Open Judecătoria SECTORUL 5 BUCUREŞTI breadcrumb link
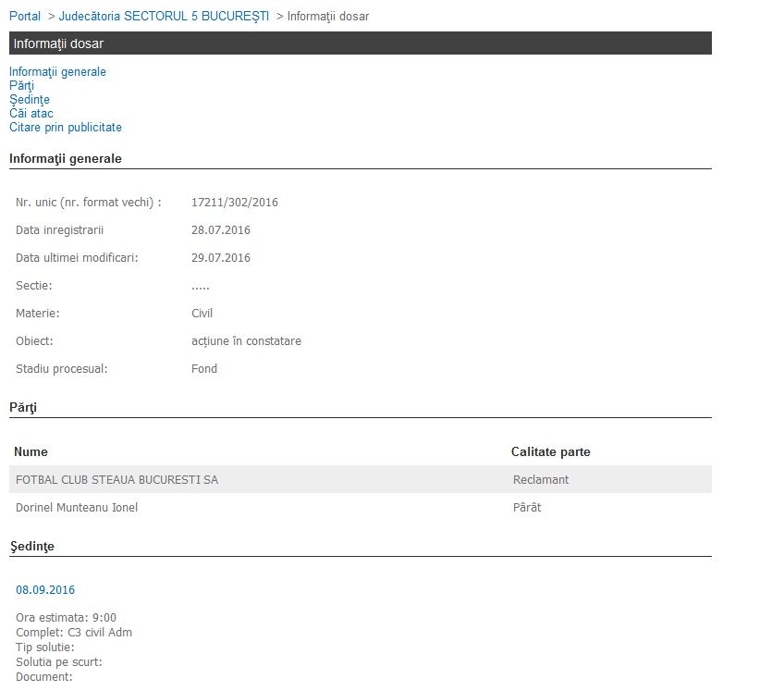This screenshot has width=784, height=691. 164,17
